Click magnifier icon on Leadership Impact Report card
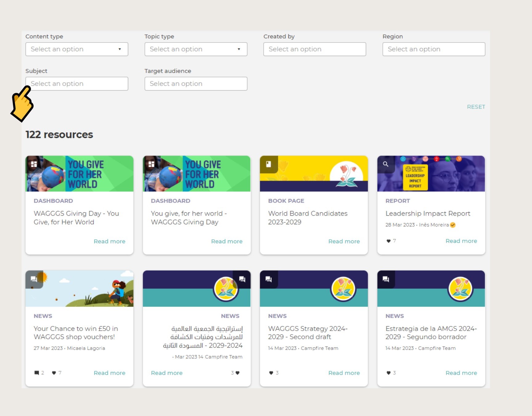 pos(386,164)
